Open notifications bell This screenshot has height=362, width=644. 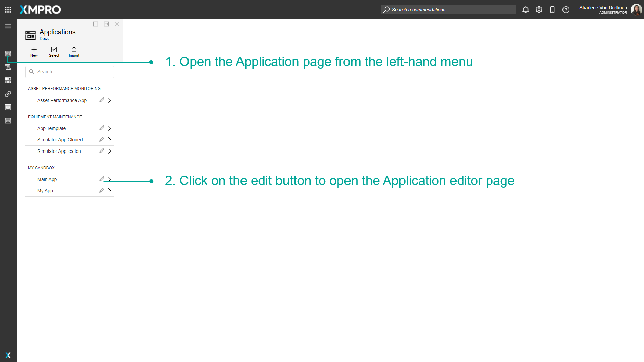[x=525, y=10]
